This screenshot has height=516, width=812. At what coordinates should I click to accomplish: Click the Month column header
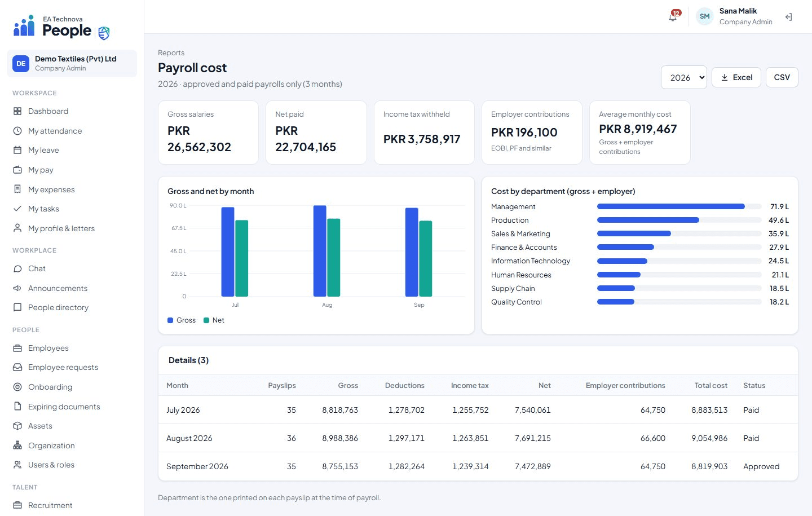pyautogui.click(x=177, y=386)
